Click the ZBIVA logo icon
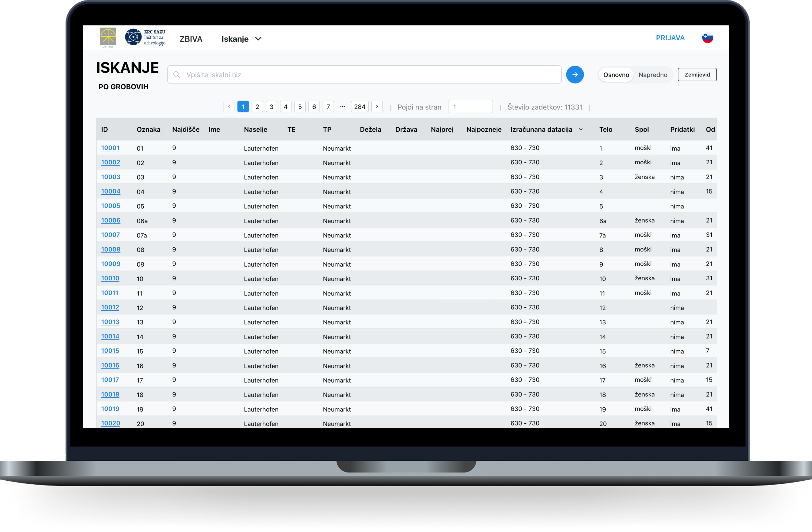Screen dimensions: 812x532 tap(108, 37)
